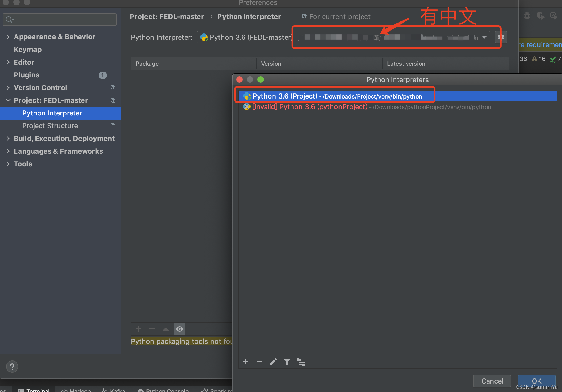Image resolution: width=562 pixels, height=392 pixels.
Task: Click the add package plus icon under package table
Action: 138,329
